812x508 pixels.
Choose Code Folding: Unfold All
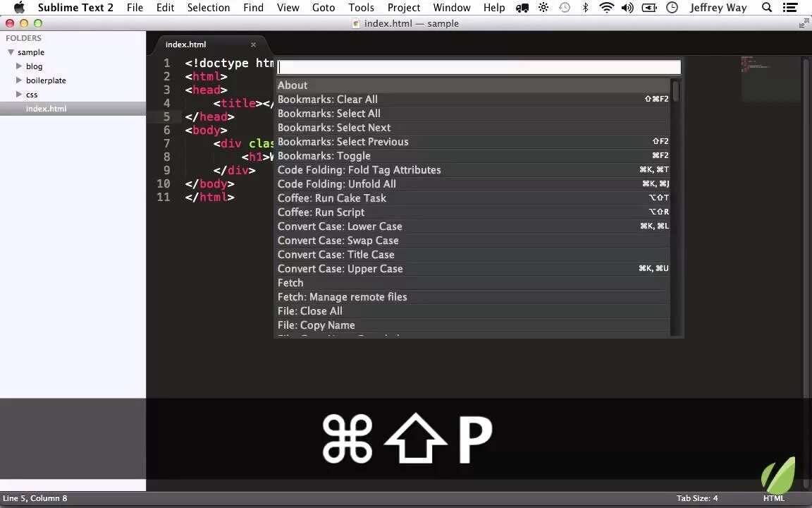pyautogui.click(x=474, y=184)
